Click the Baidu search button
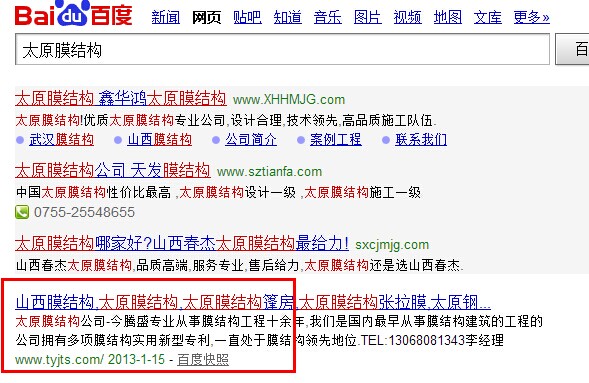This screenshot has height=383, width=589. [x=572, y=49]
